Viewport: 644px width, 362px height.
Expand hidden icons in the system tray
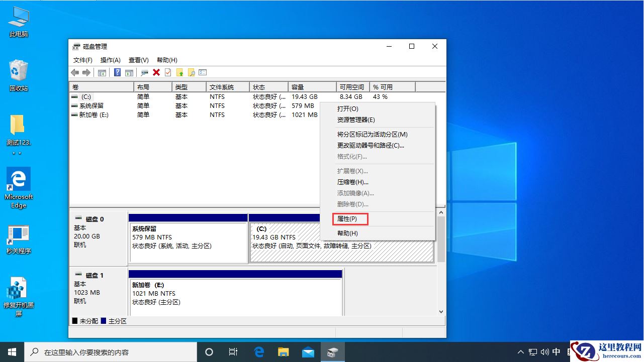(x=520, y=351)
